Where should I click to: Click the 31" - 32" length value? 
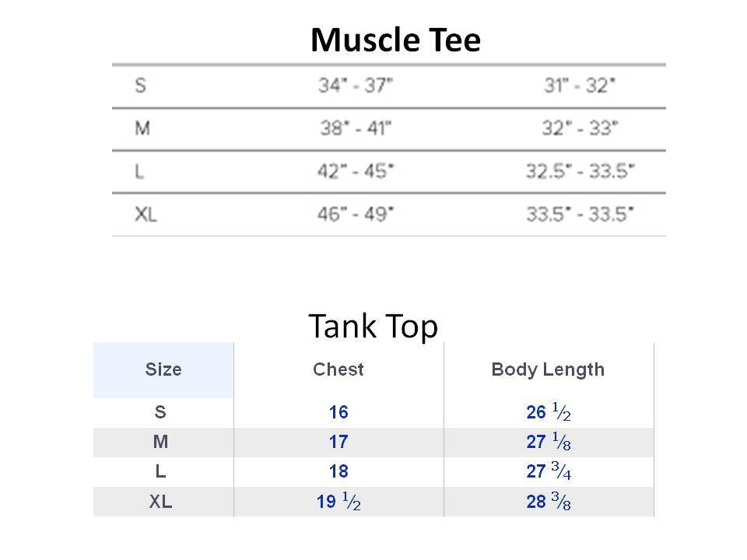click(580, 86)
